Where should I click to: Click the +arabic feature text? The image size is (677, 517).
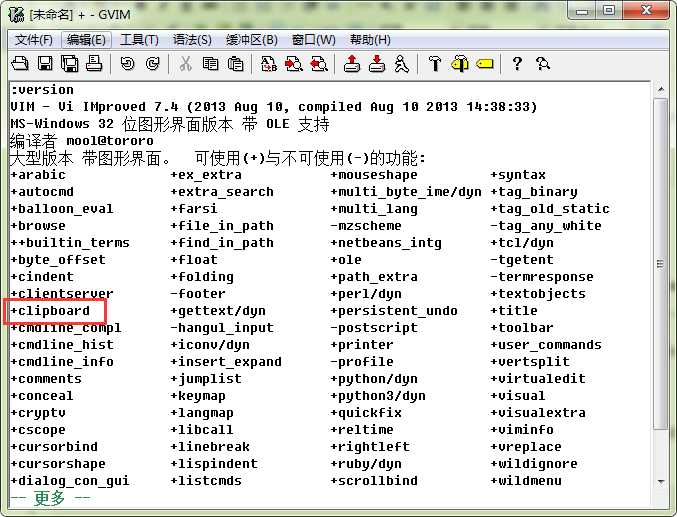pyautogui.click(x=38, y=175)
